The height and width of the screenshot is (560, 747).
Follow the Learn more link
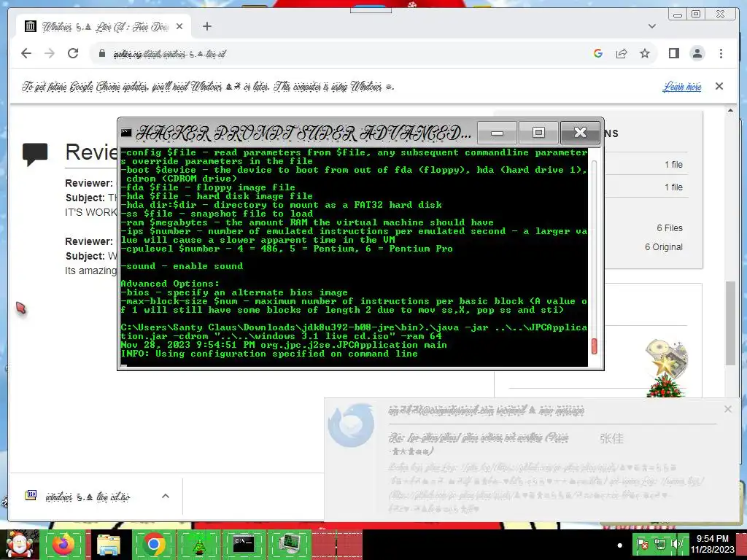point(682,87)
